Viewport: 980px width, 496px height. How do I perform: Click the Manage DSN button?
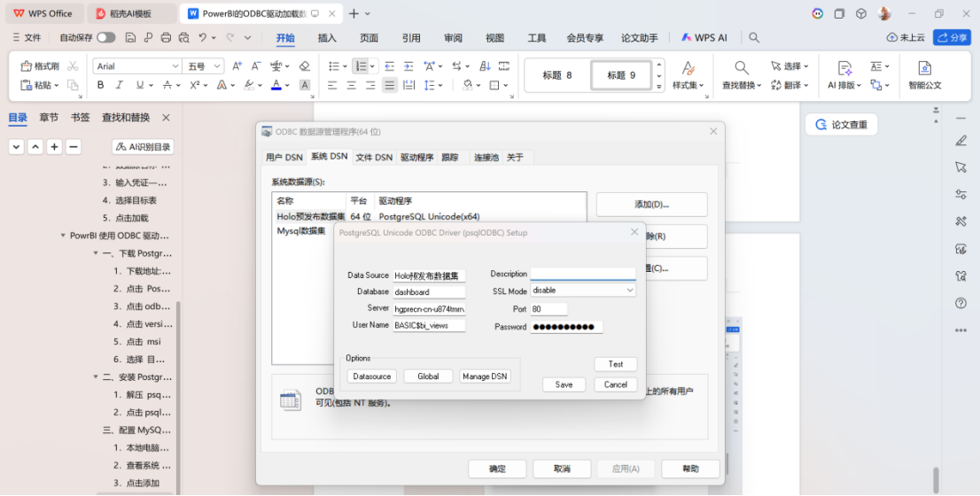(485, 376)
